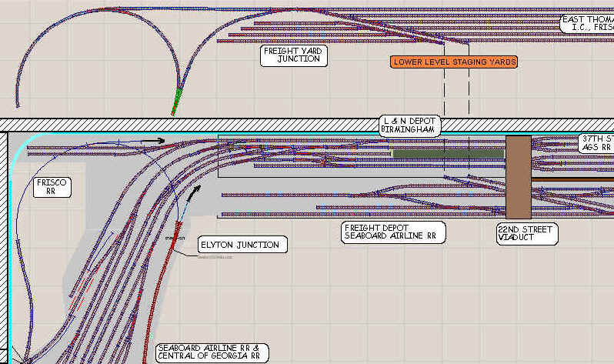Click the green track segment below the curves
The image size is (614, 364).
178,102
